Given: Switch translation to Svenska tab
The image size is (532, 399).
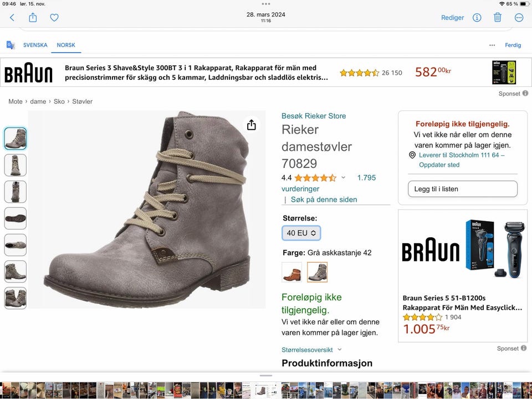Looking at the screenshot, I should [35, 45].
